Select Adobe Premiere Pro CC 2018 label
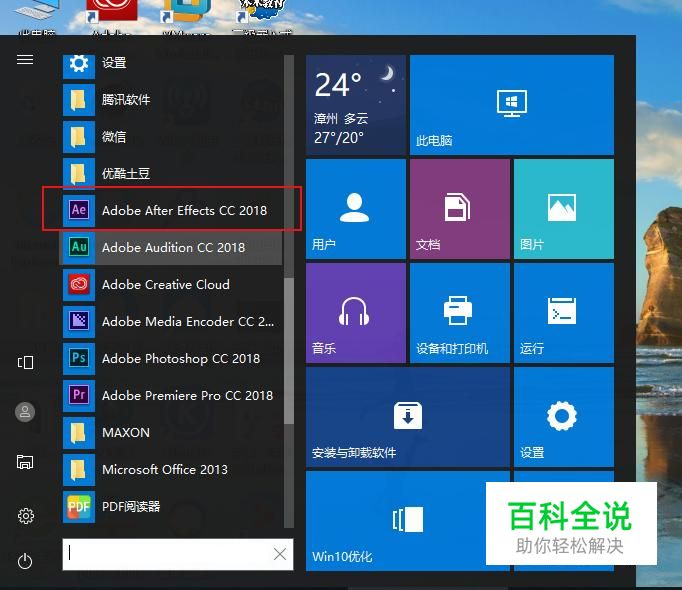The width and height of the screenshot is (682, 590). pos(187,396)
